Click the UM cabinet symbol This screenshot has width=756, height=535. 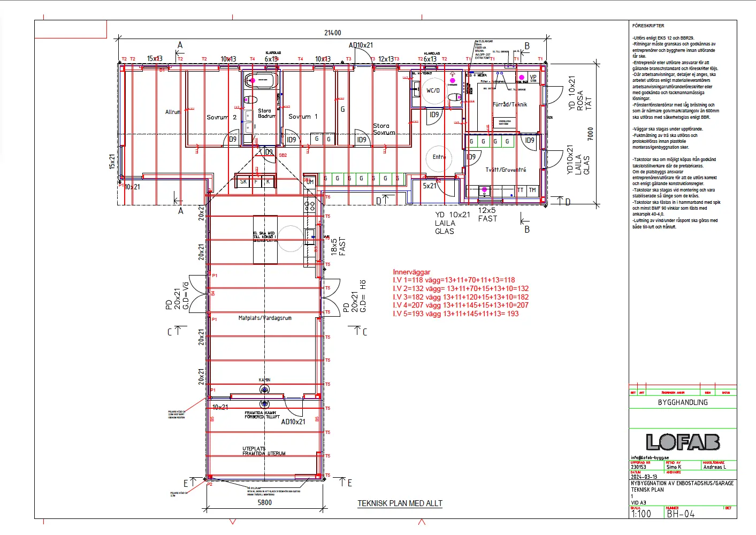pyautogui.click(x=310, y=182)
